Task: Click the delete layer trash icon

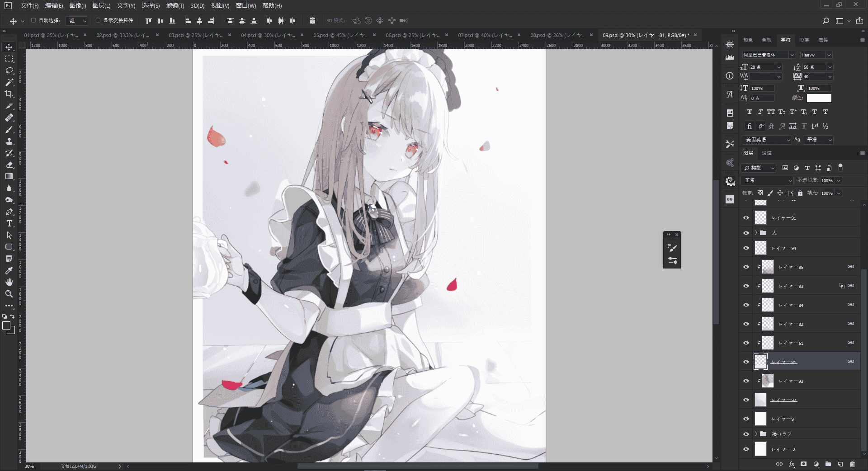Action: pyautogui.click(x=853, y=464)
